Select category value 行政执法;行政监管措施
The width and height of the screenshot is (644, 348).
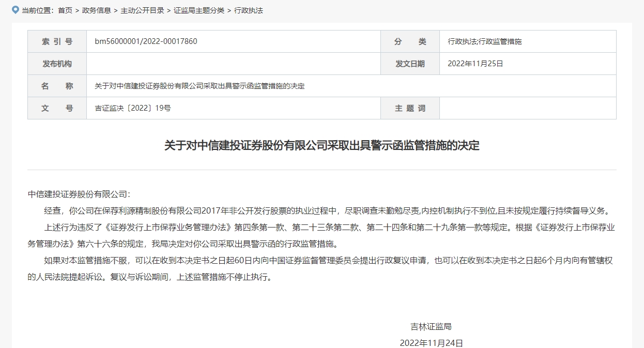pyautogui.click(x=485, y=41)
